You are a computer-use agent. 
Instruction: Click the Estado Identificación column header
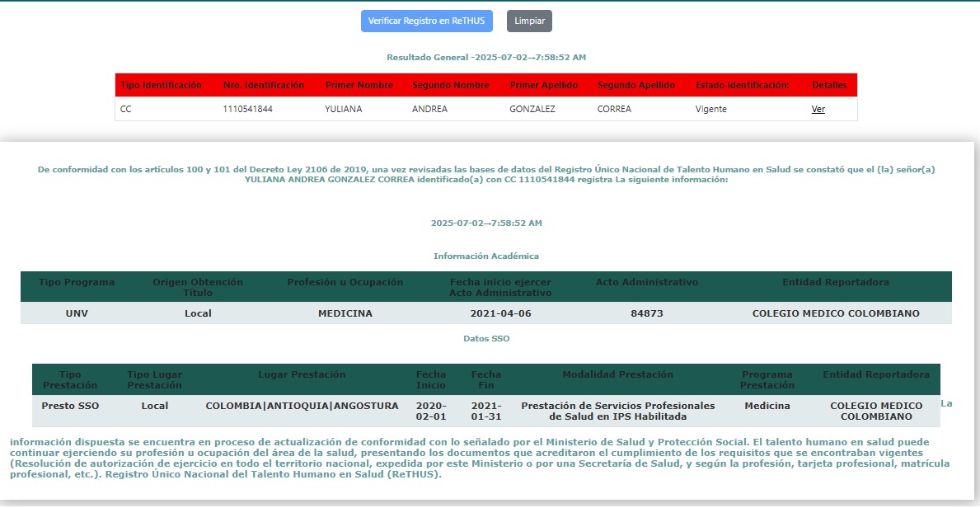pos(742,85)
